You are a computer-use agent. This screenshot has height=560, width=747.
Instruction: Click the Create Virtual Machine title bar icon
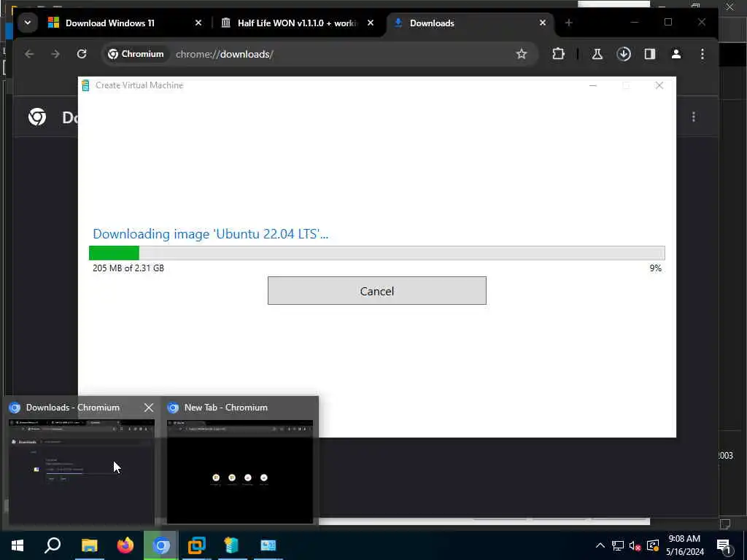(x=85, y=85)
